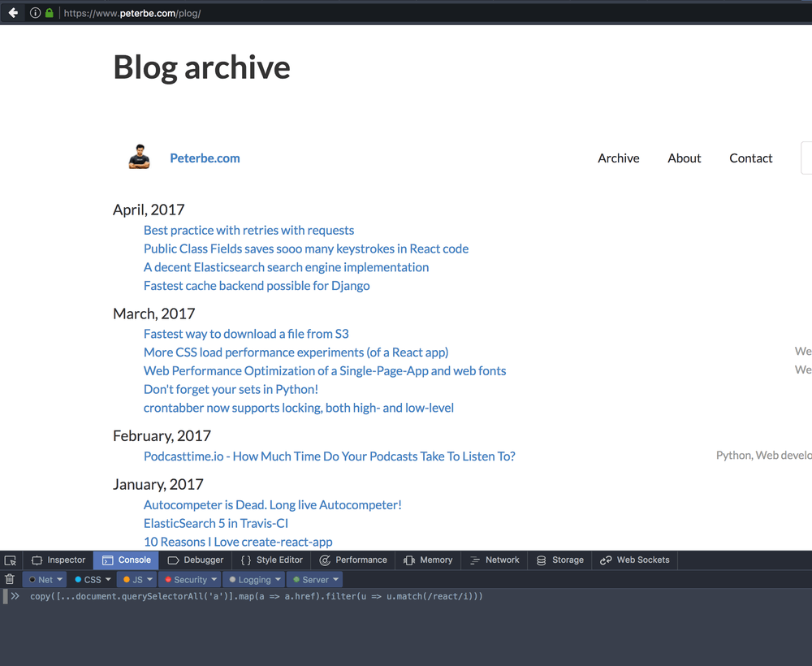Expand the Logging filter options

pos(253,578)
